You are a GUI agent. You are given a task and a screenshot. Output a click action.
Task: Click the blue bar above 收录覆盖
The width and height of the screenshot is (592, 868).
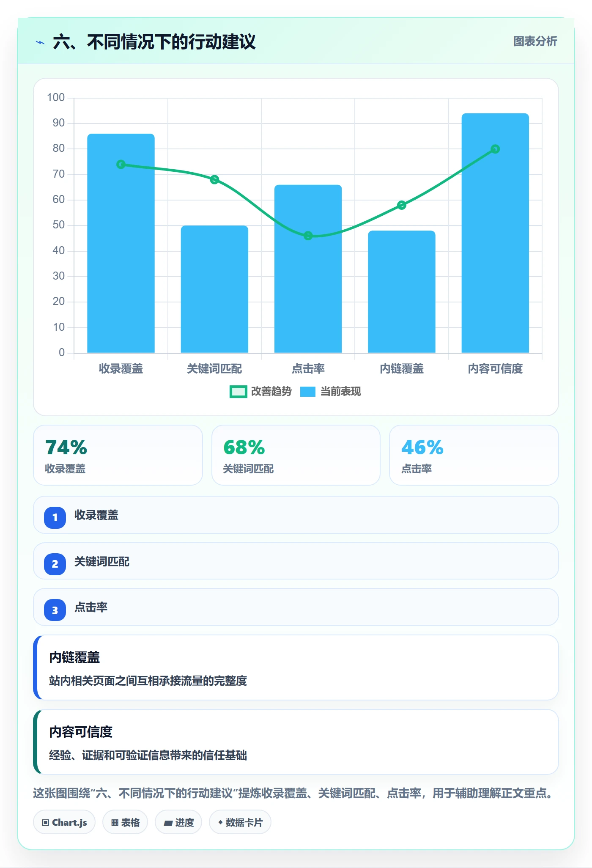tap(121, 243)
